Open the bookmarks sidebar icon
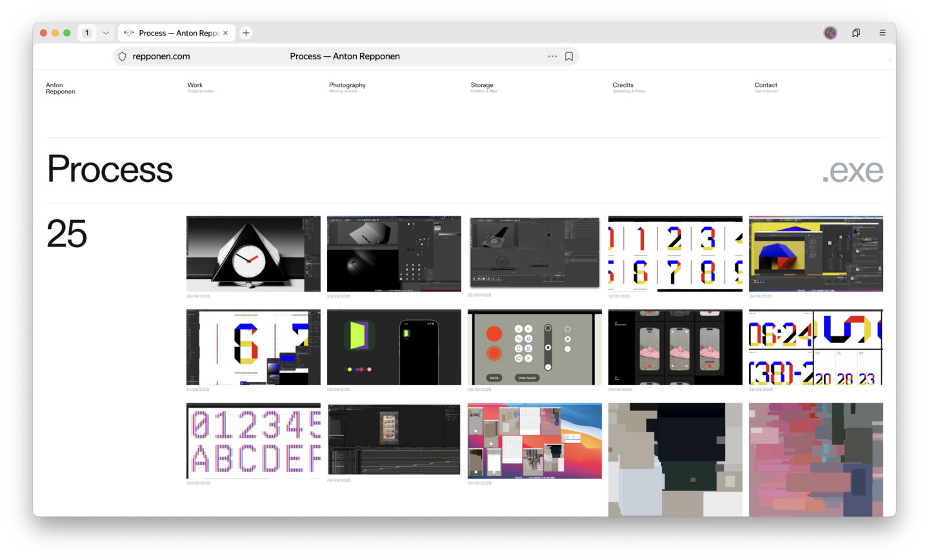Image resolution: width=929 pixels, height=560 pixels. click(x=856, y=33)
